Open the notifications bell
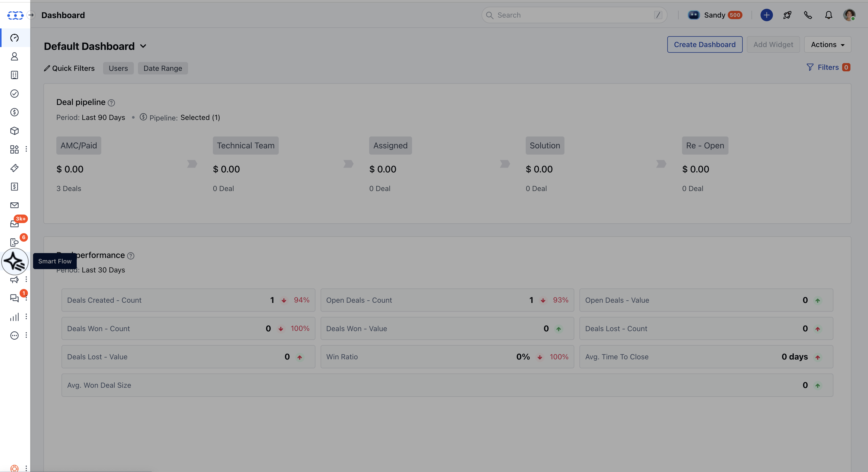 [x=828, y=15]
